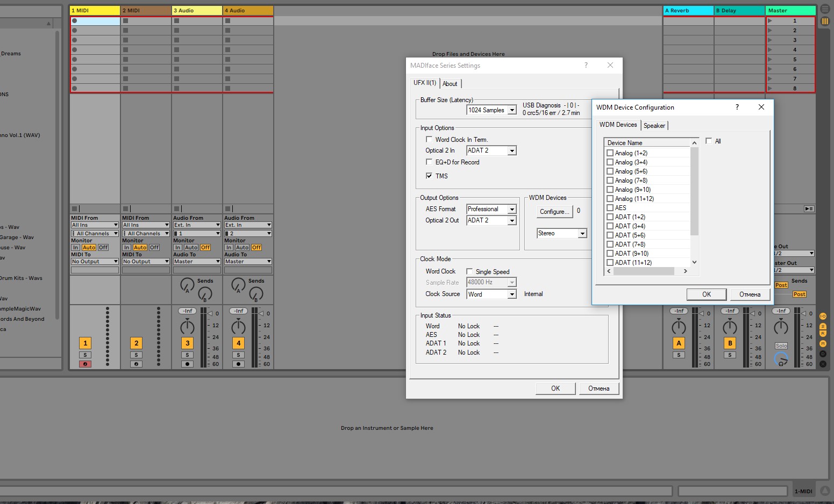Arm the 3 Audio track for recording
The width and height of the screenshot is (834, 504).
pos(187,364)
